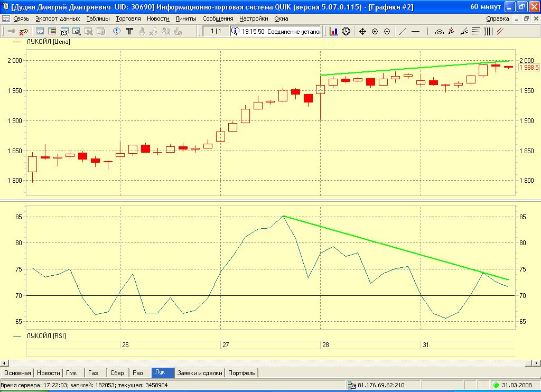541x392 pixels.
Task: Select the green trend line on RSI chart
Action: [396, 248]
